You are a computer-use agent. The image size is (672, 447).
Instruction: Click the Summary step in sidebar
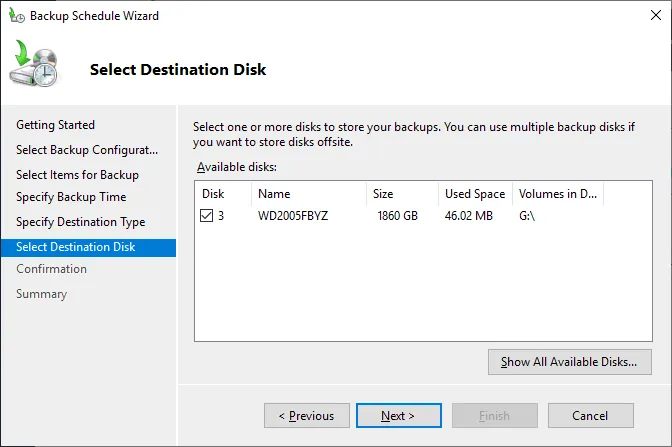[41, 294]
